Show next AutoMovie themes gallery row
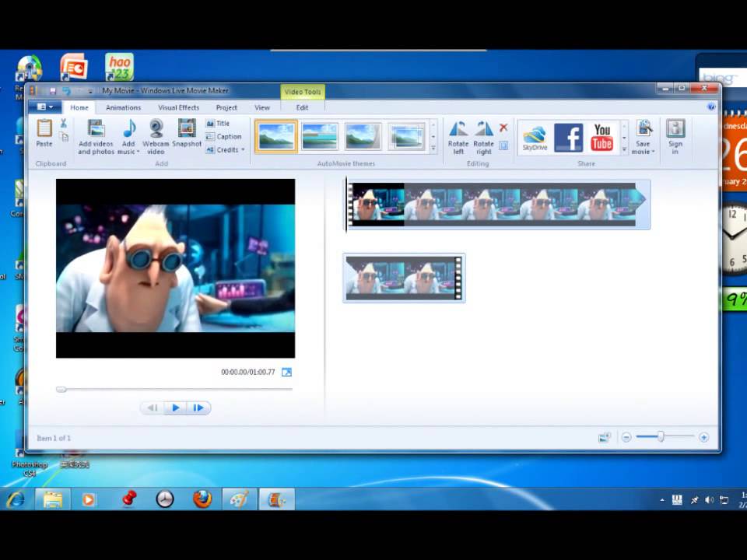This screenshot has width=747, height=560. point(433,137)
